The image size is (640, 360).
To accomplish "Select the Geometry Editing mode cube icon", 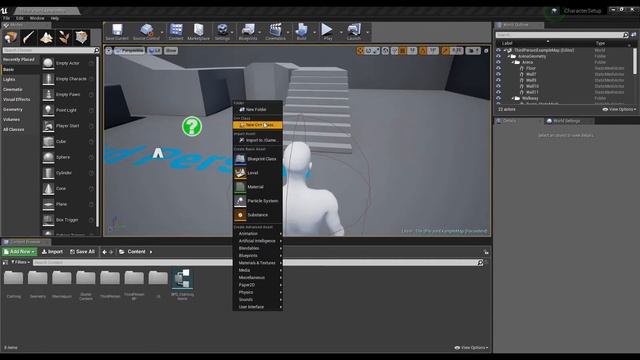I will coord(82,38).
